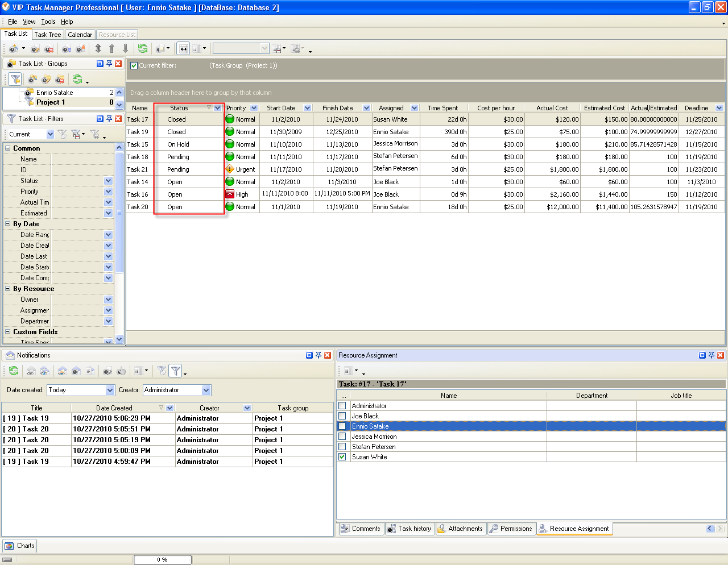Sort by the Finish Date column header

pyautogui.click(x=338, y=108)
